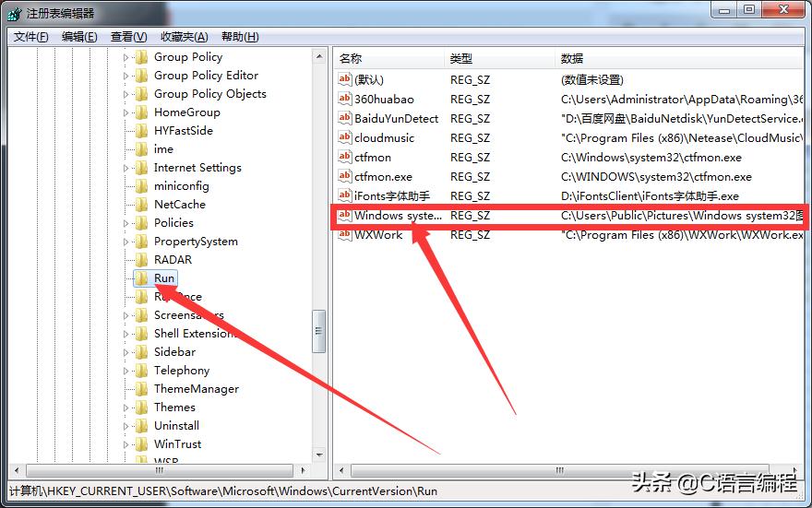The height and width of the screenshot is (508, 812).
Task: Click the iFonts字体助手 string value icon
Action: coord(345,195)
